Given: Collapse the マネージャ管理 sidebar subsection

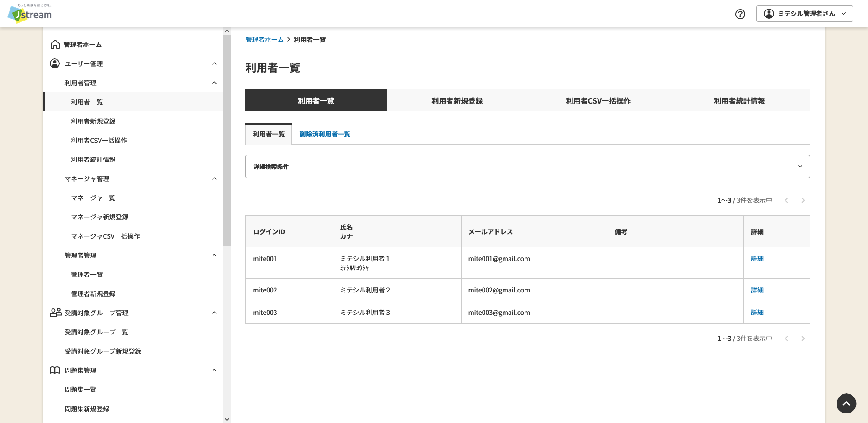Looking at the screenshot, I should [x=214, y=178].
